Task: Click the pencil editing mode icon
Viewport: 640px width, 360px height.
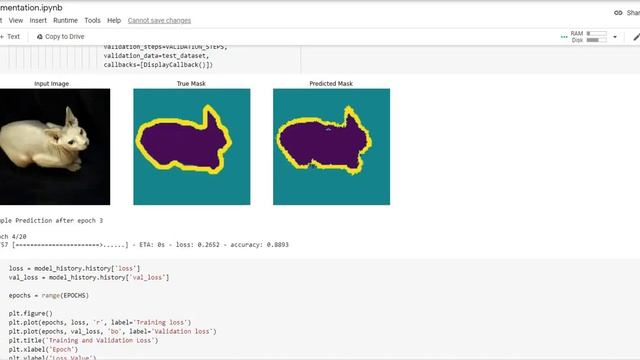Action: pos(636,37)
